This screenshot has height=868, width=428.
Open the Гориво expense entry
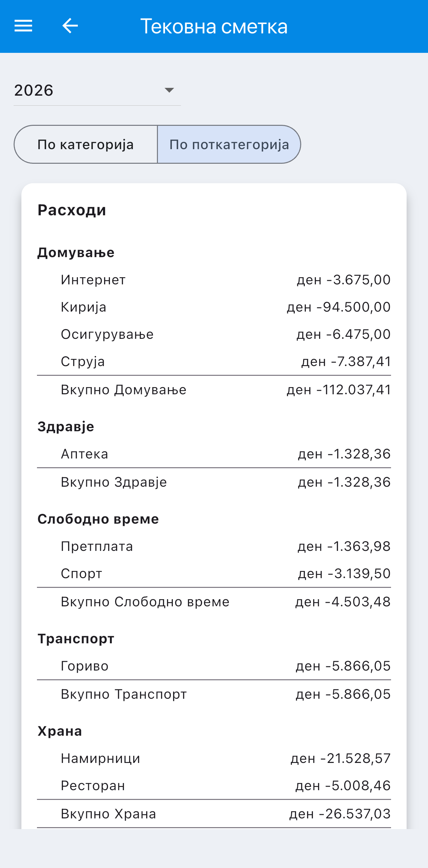[214, 666]
